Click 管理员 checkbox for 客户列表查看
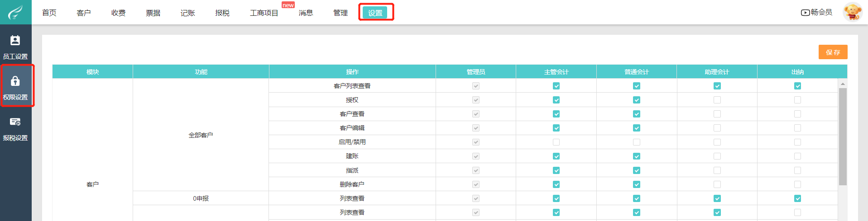 coord(476,86)
